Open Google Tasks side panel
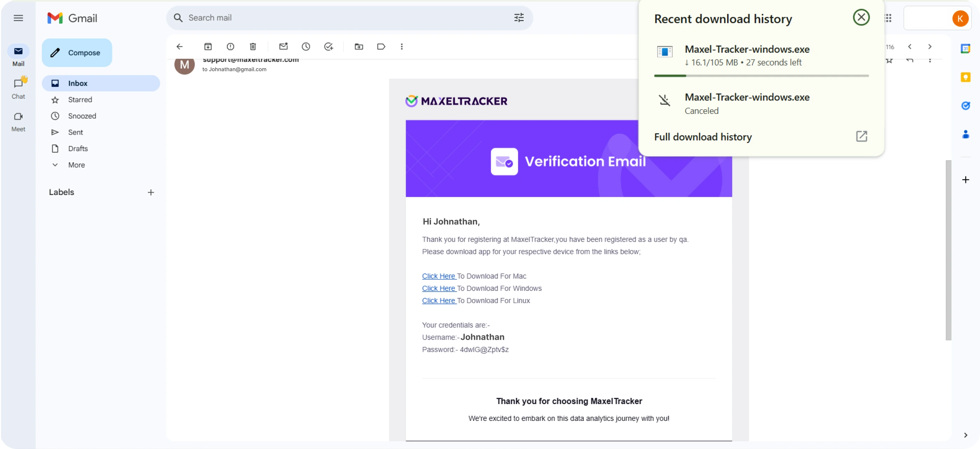Screen dimensions: 980x449 965,106
